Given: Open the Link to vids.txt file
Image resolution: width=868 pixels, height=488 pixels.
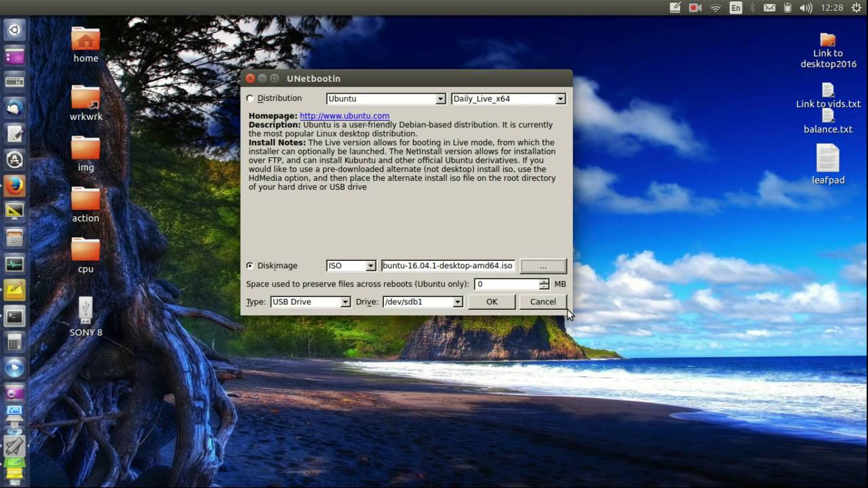Looking at the screenshot, I should [828, 96].
